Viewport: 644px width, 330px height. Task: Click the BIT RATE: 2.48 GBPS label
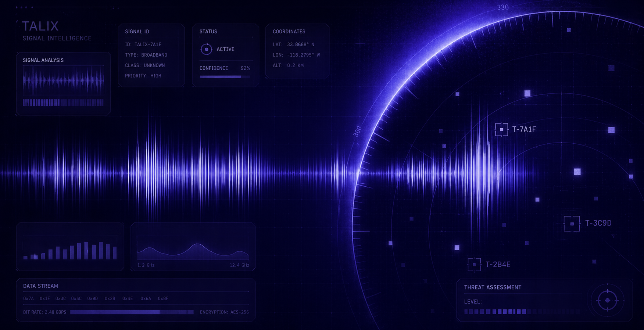point(44,312)
